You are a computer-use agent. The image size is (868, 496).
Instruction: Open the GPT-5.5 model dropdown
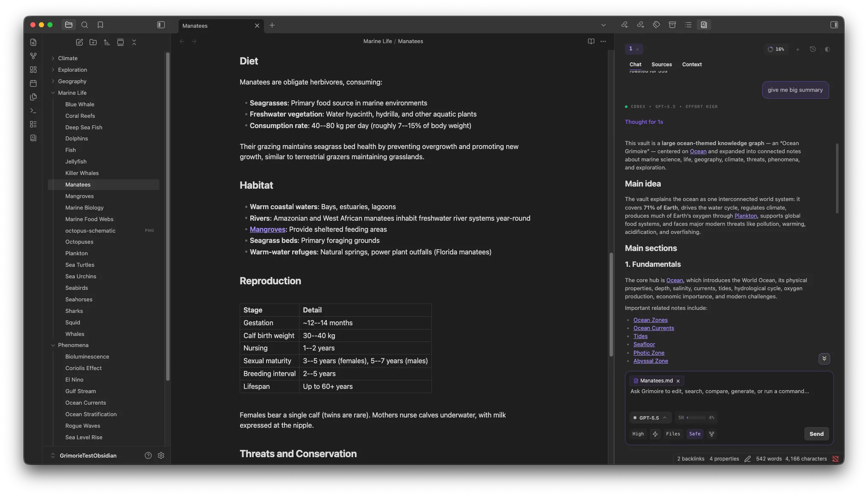650,418
